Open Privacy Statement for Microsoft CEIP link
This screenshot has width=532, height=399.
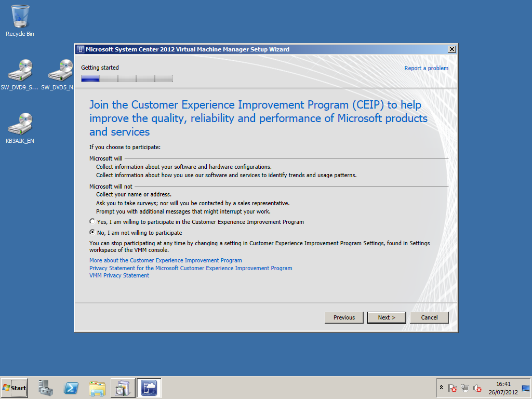(191, 268)
